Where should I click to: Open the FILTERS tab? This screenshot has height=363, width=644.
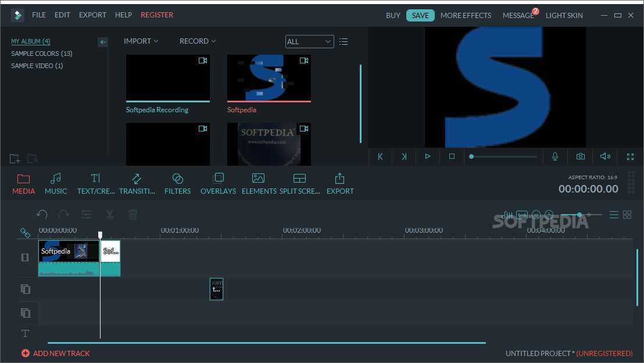coord(177,184)
